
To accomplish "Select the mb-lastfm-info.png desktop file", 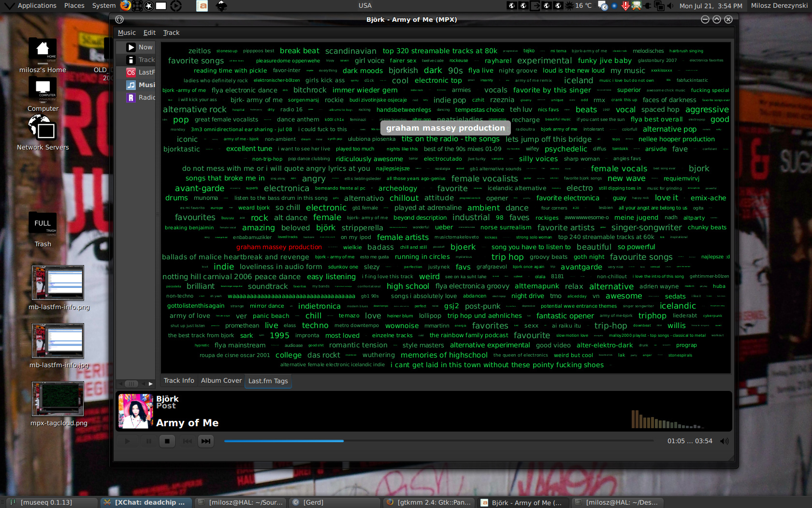I will click(x=58, y=288).
